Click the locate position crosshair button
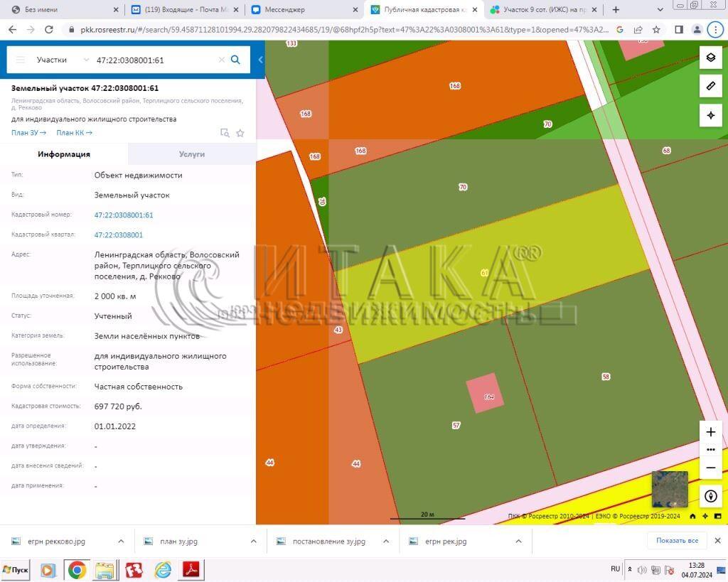 tap(710, 115)
